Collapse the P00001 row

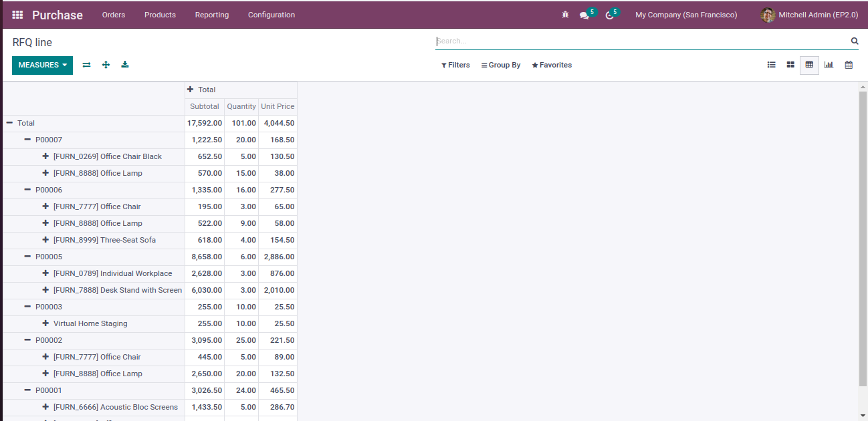point(27,390)
